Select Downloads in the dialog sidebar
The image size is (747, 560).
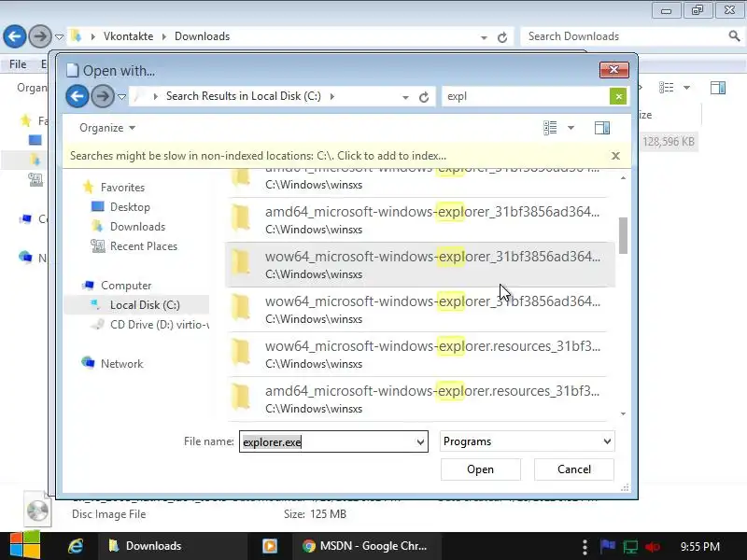[x=137, y=227]
